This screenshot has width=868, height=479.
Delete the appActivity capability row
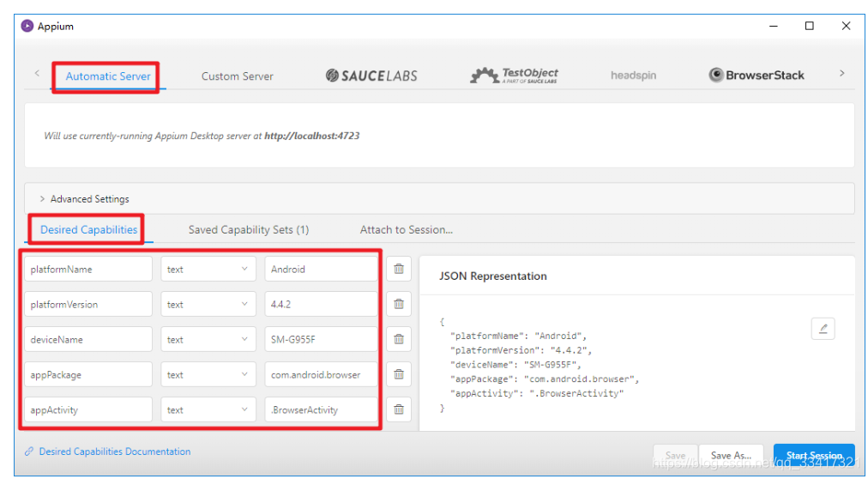[399, 409]
